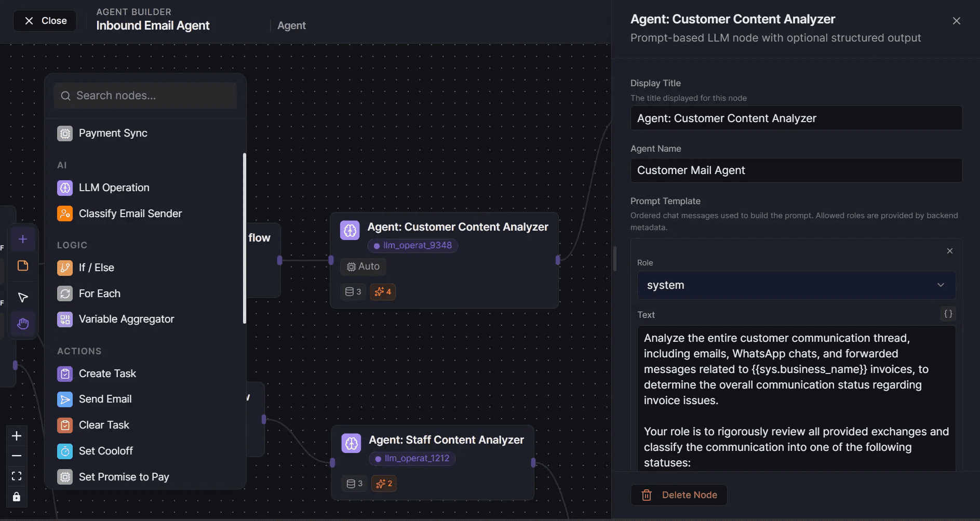Click the llm_operat_9348 tag
This screenshot has height=521, width=980.
pyautogui.click(x=413, y=245)
